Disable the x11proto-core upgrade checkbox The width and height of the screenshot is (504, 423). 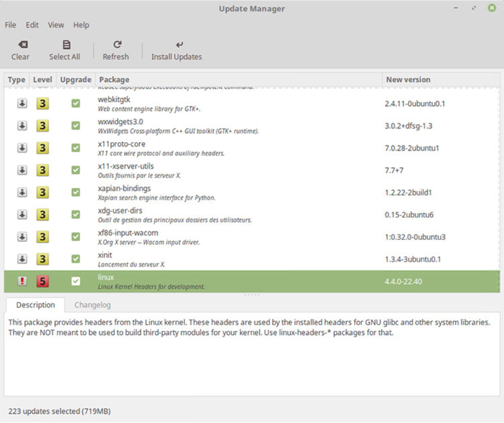[76, 148]
